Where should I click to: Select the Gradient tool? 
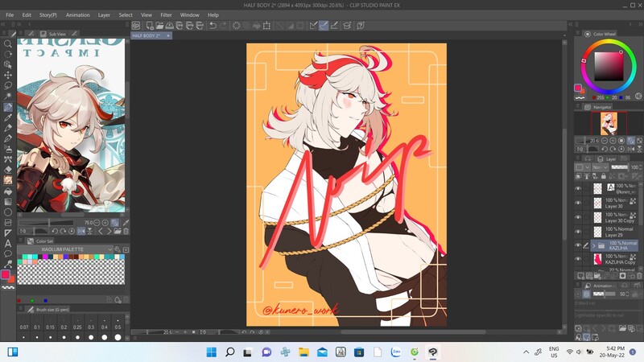click(x=8, y=202)
